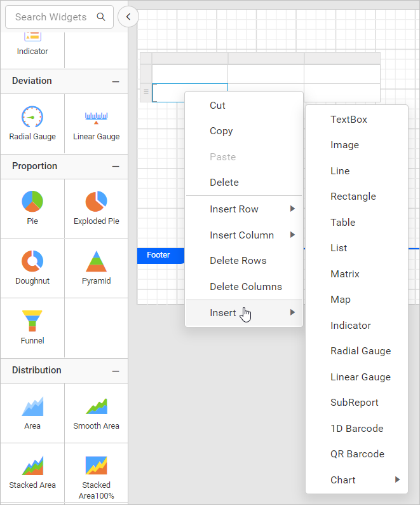Viewport: 420px width, 505px height.
Task: Click the table corner selector
Action: click(146, 59)
